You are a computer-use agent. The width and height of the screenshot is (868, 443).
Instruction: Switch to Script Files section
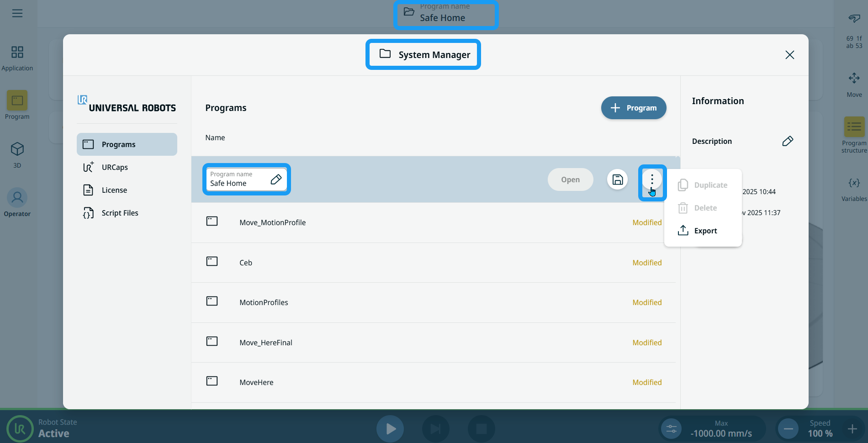(120, 213)
